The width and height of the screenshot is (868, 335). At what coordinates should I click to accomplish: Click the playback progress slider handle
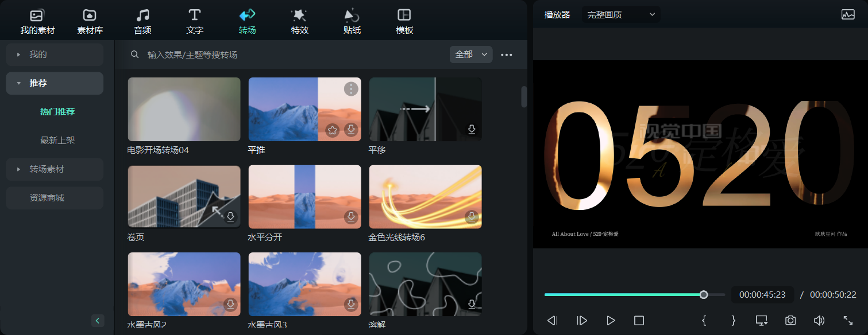pos(704,294)
